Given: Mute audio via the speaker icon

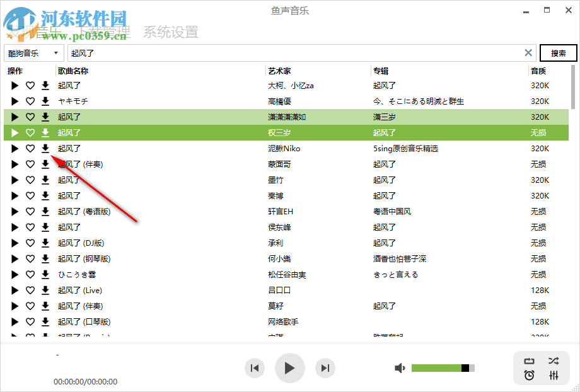Looking at the screenshot, I should click(400, 367).
